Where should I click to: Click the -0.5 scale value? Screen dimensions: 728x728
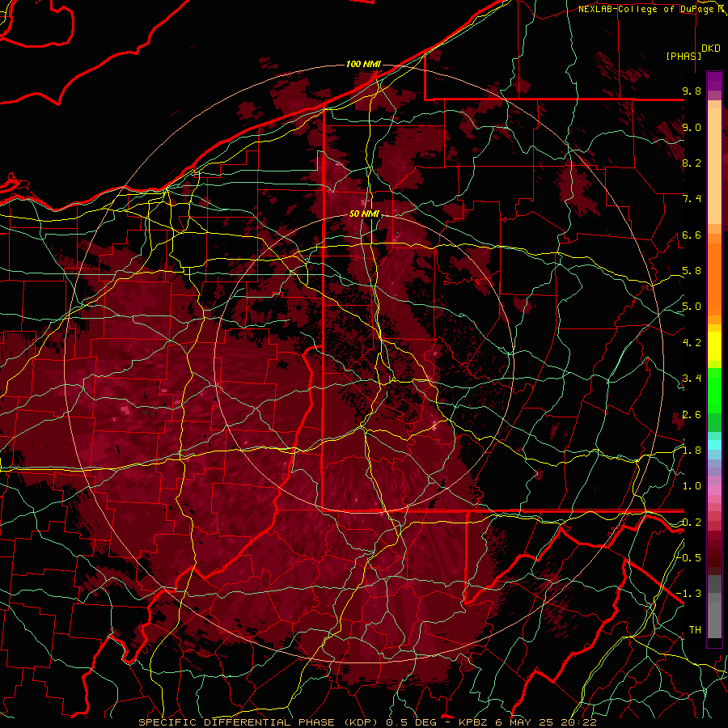[689, 557]
